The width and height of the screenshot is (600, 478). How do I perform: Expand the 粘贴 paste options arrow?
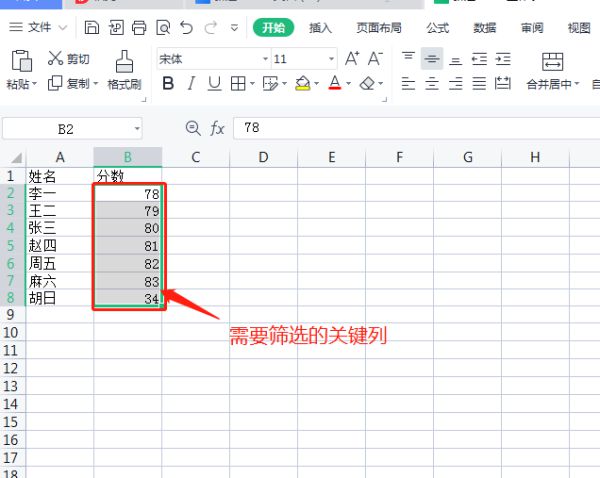(x=34, y=83)
